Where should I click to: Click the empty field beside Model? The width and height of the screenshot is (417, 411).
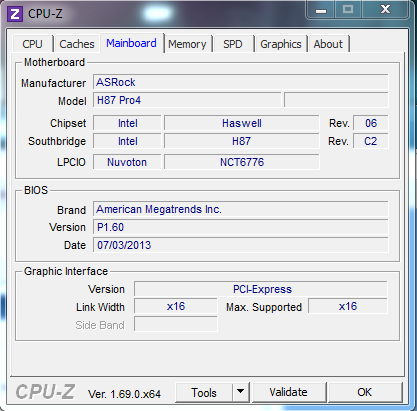(x=336, y=100)
